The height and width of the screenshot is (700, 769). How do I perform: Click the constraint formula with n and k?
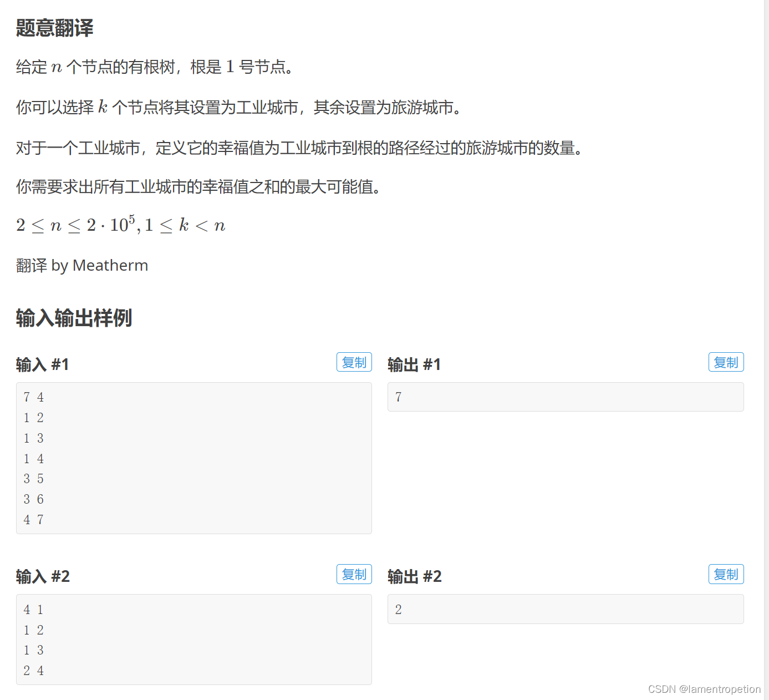120,225
